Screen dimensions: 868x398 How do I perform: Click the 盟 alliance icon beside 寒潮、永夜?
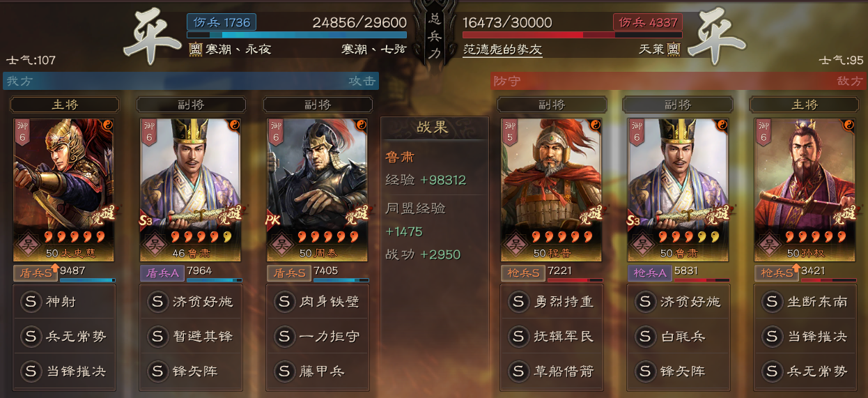click(194, 49)
